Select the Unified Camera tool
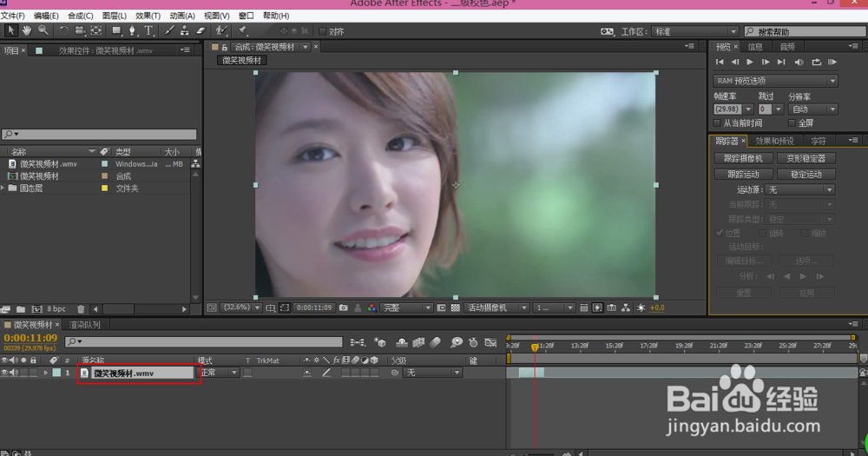Screen dimensions: 868x456 [80, 30]
